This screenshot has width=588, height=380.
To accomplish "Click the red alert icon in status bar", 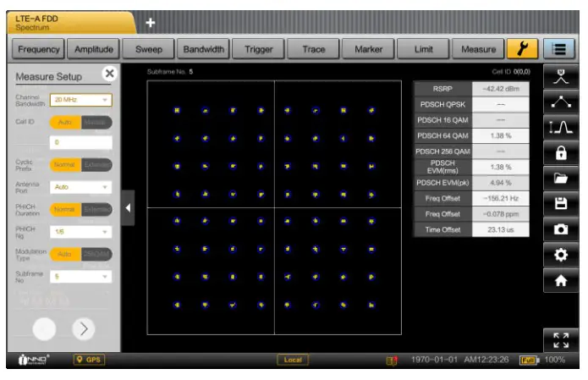I will pyautogui.click(x=392, y=361).
